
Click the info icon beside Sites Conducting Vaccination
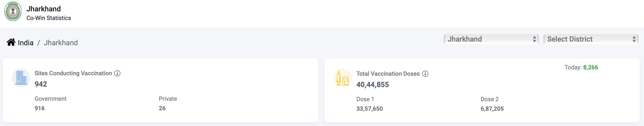click(117, 73)
